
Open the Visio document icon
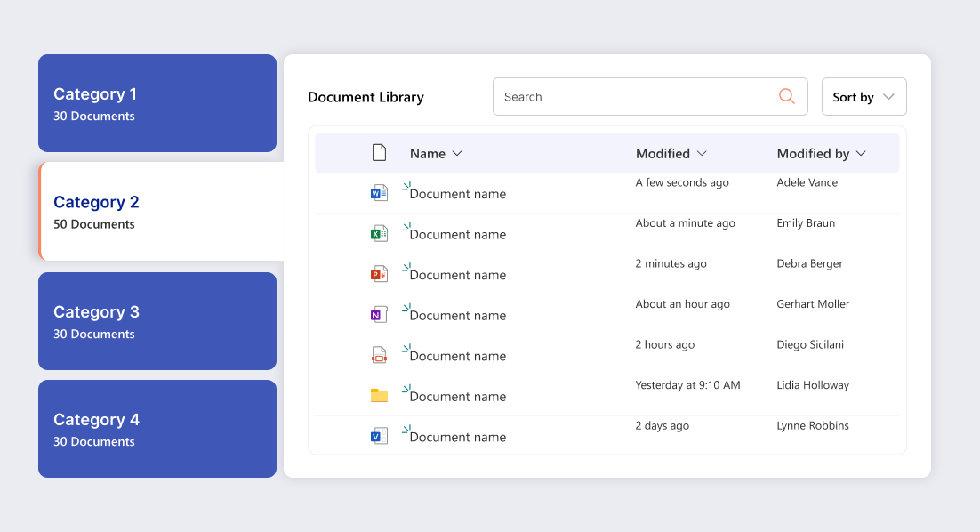[x=379, y=435]
